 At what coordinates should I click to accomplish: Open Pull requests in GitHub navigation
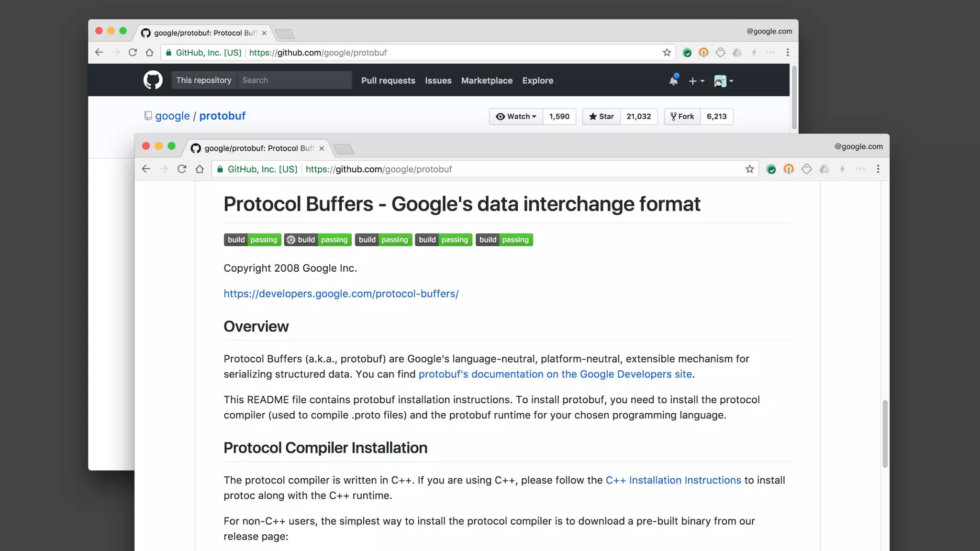(x=388, y=80)
